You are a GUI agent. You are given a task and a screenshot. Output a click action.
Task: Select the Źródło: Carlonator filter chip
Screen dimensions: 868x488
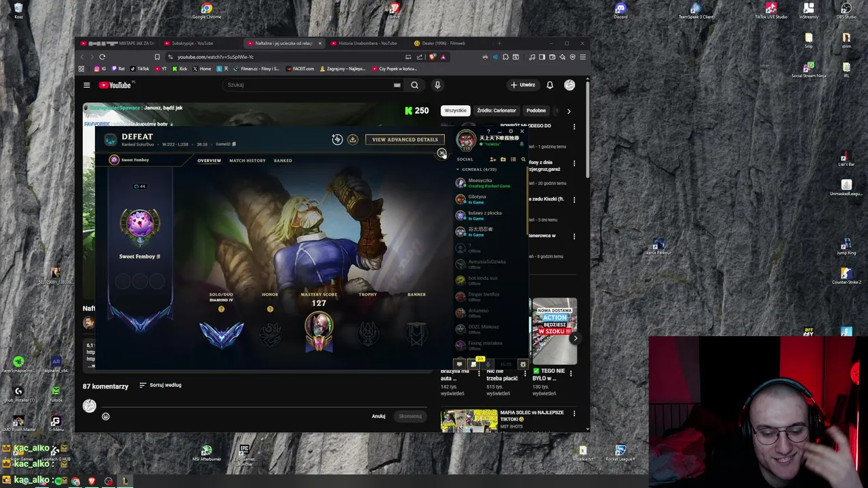pos(496,110)
